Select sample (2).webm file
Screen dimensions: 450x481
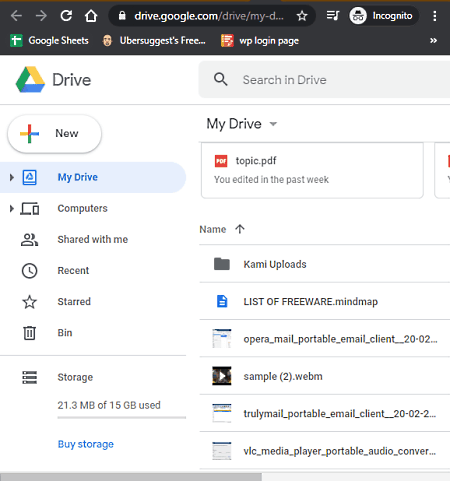[325, 376]
